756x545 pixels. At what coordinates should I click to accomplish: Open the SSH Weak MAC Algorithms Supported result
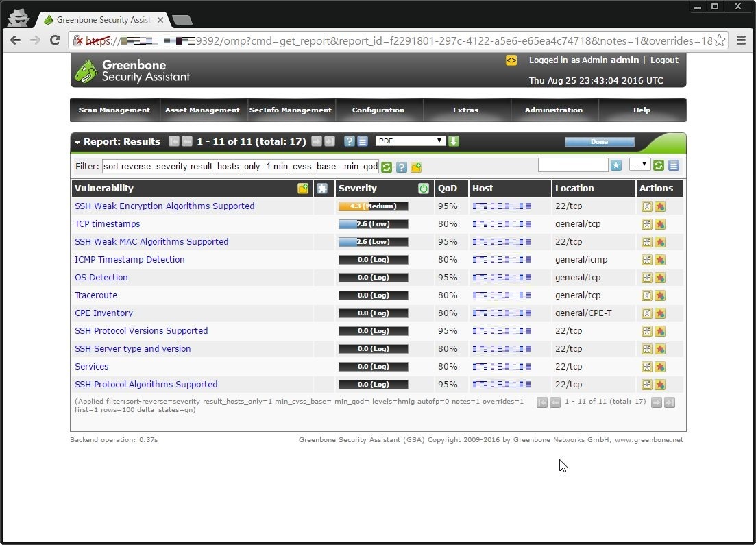(x=151, y=241)
